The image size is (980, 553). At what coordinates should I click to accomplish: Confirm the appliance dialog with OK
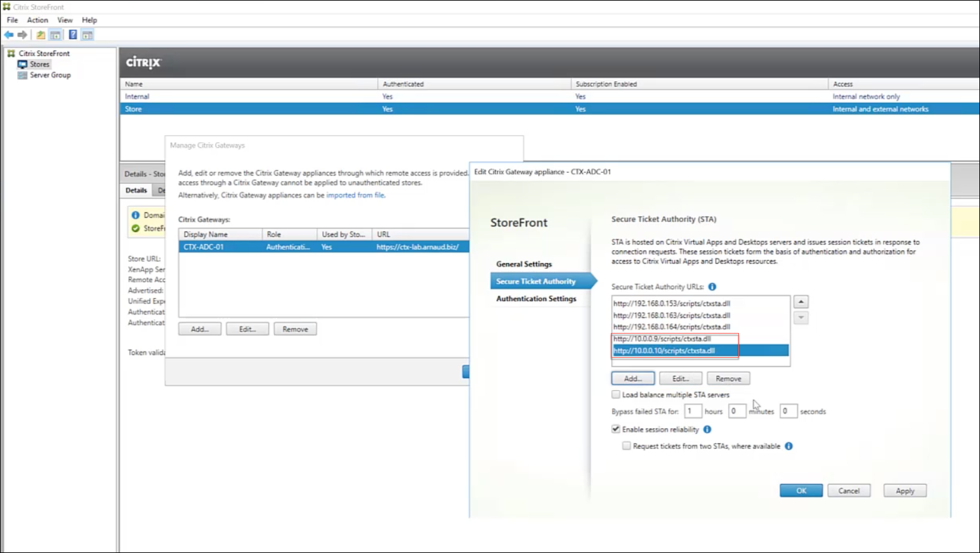801,491
